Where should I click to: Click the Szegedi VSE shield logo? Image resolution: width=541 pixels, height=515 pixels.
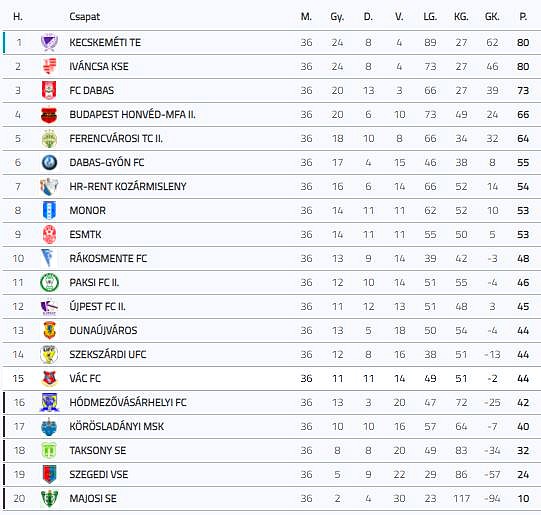tap(49, 474)
